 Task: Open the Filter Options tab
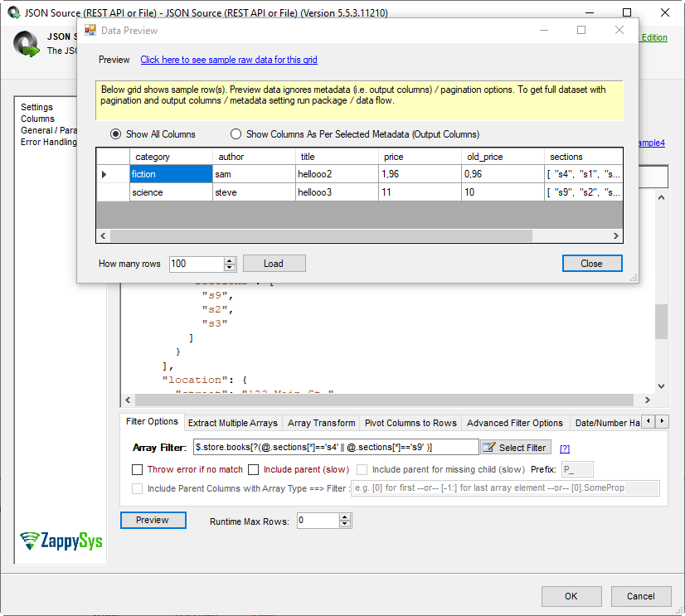coord(152,422)
